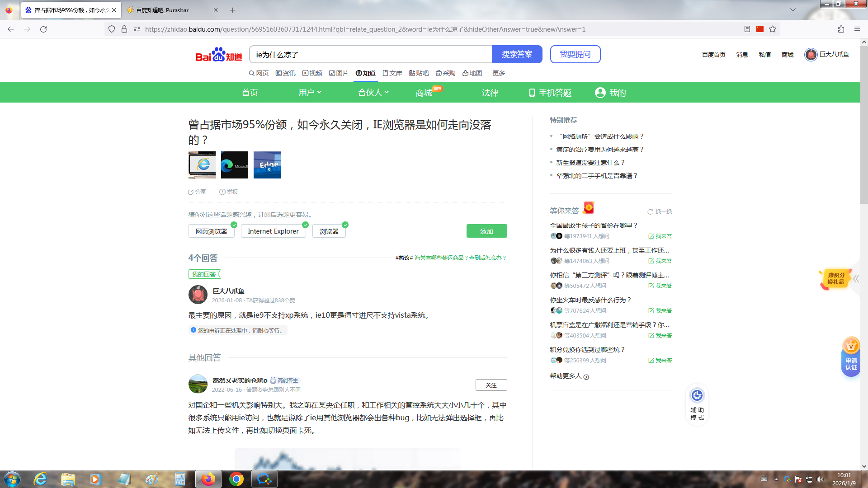Switch to the 百度知道吧_Purasbar browser tab
This screenshot has width=868, height=488.
[163, 10]
